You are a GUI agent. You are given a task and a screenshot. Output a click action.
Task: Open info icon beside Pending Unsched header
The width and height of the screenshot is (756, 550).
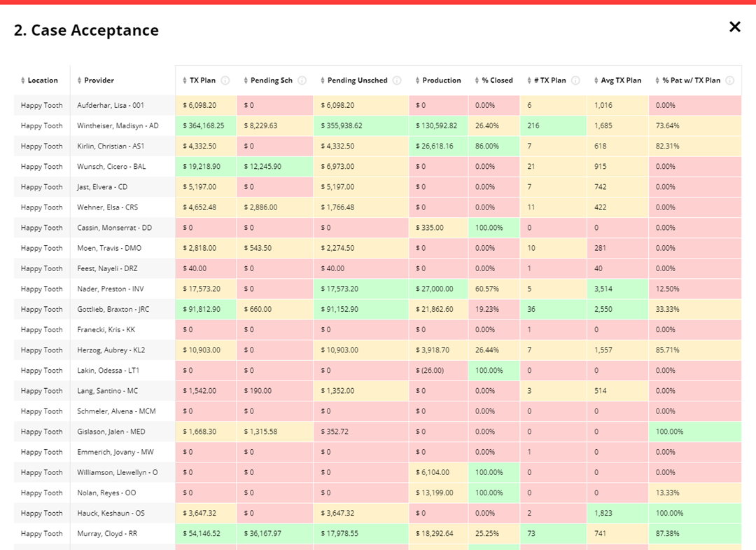click(397, 81)
